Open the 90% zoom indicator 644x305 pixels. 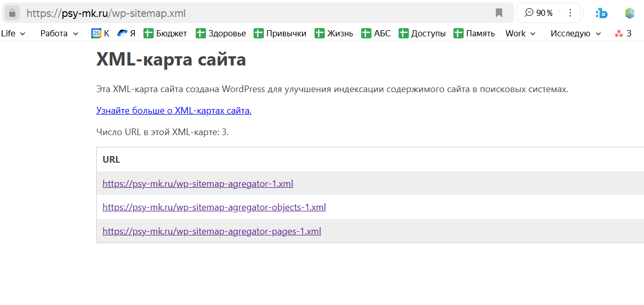[x=539, y=13]
